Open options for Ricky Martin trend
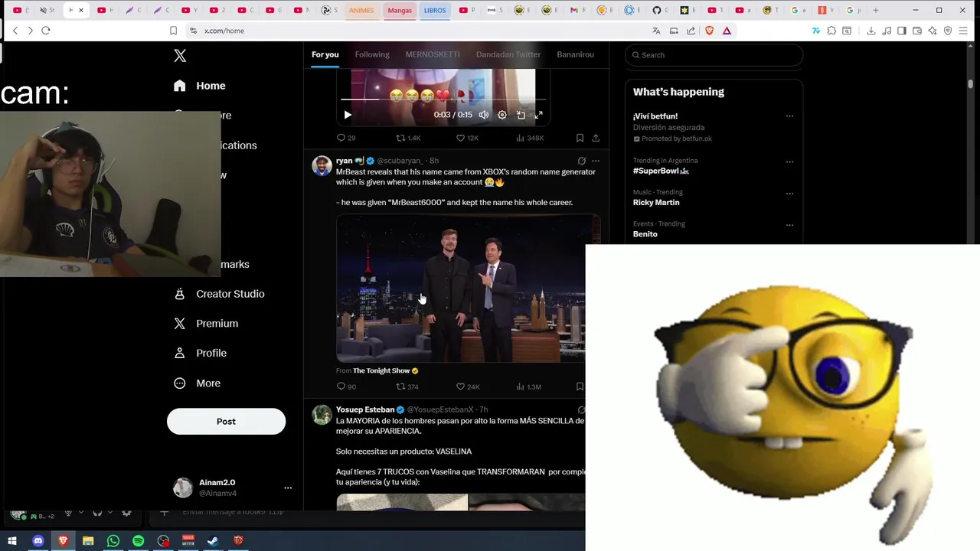The image size is (980, 551). tap(789, 193)
